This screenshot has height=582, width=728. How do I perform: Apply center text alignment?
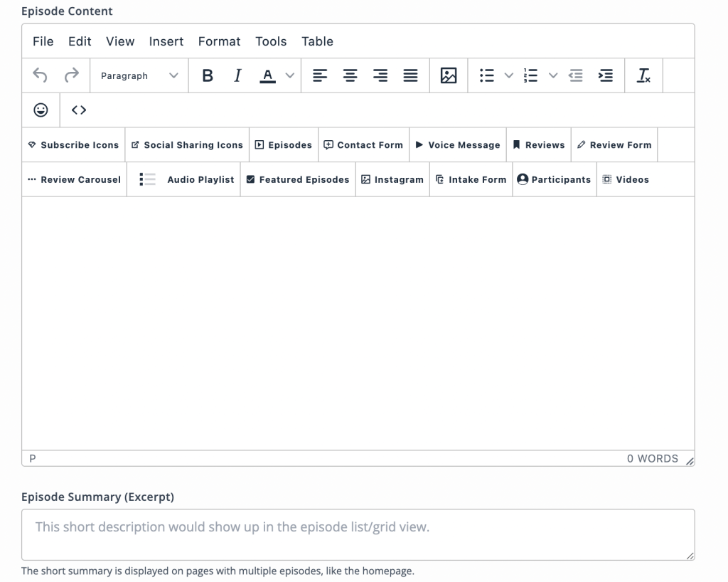(x=350, y=75)
